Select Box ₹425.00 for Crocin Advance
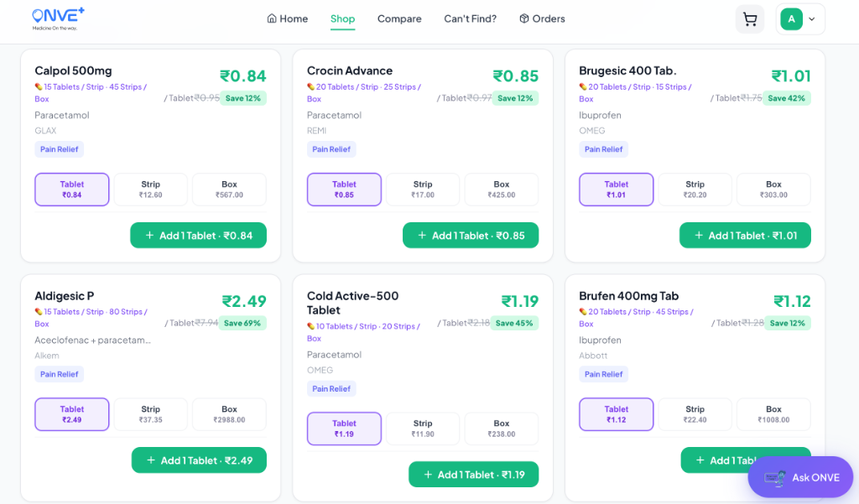Screen dimensions: 859x504 502,190
